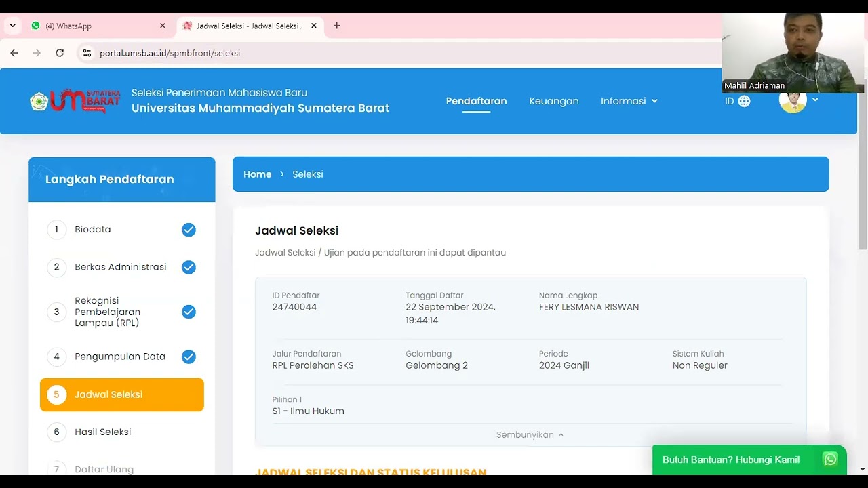Open step 2 Berkas Administrasi
Screen dimensions: 868x488
[x=121, y=267]
